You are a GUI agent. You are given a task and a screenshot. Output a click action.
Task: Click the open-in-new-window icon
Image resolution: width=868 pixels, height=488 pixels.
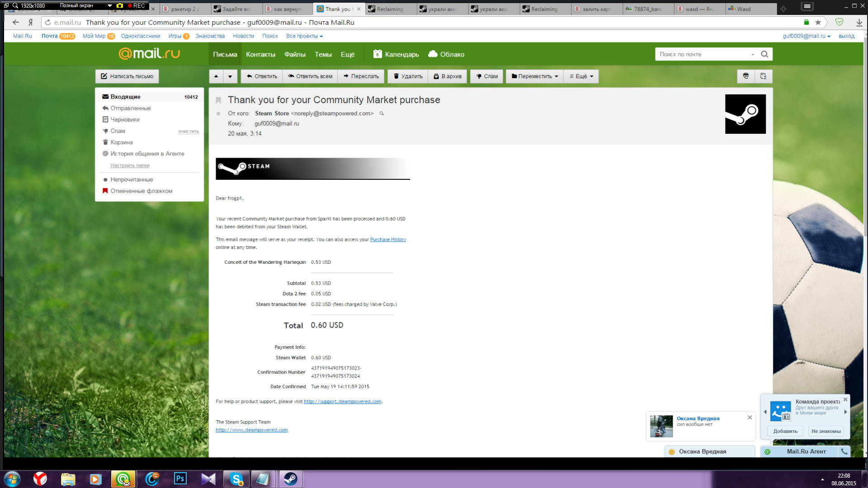[x=763, y=76]
